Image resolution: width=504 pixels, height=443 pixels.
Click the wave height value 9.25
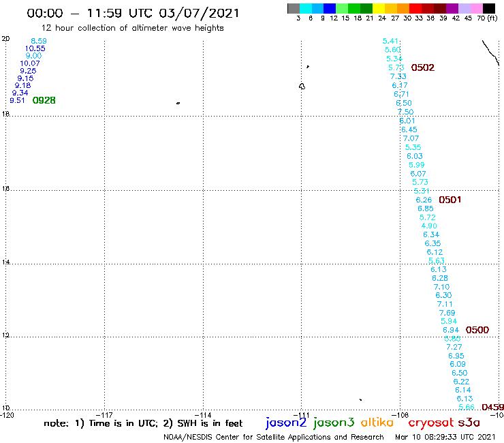(28, 71)
